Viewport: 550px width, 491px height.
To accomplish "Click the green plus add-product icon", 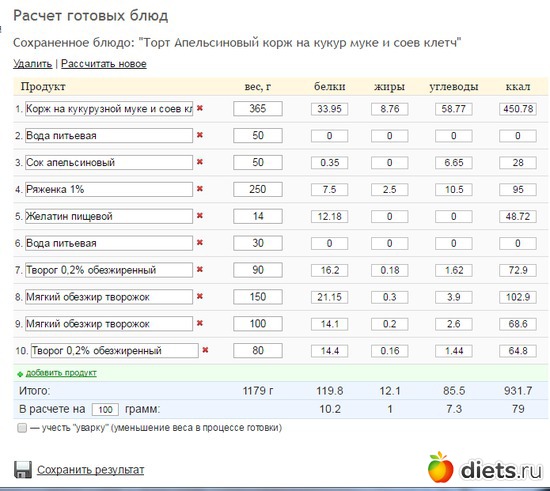I will [x=20, y=374].
